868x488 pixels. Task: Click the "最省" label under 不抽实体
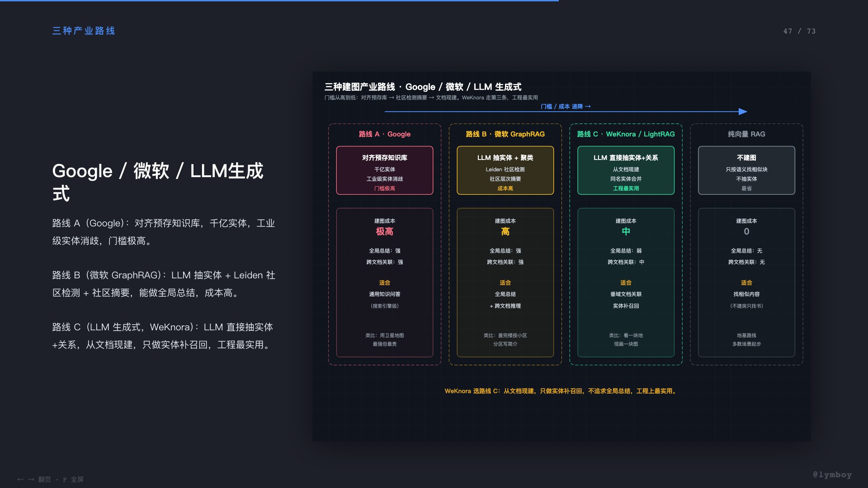point(746,188)
